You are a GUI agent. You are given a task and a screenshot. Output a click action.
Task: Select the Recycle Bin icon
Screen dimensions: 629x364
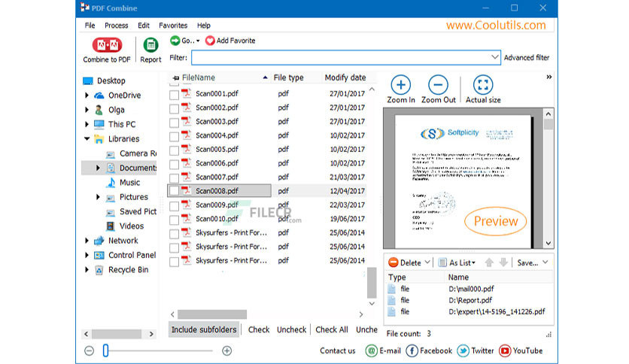(99, 270)
